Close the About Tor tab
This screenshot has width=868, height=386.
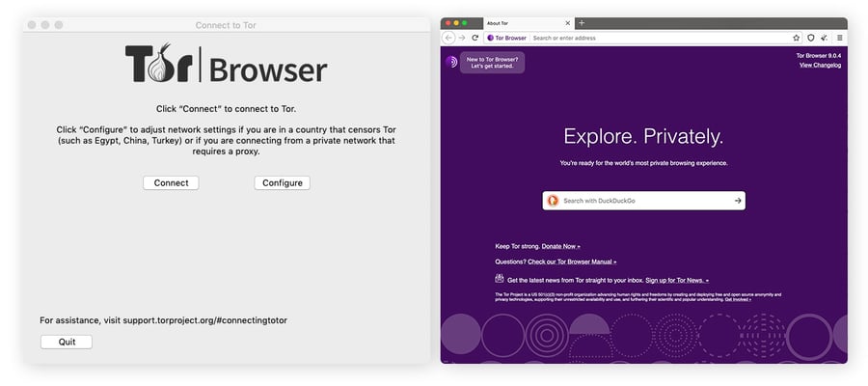click(x=567, y=23)
